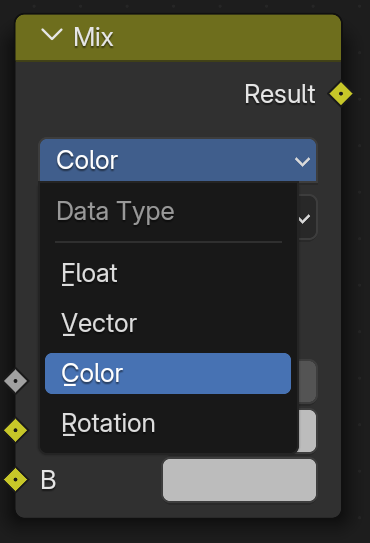Click the Result output socket diamond

point(341,94)
